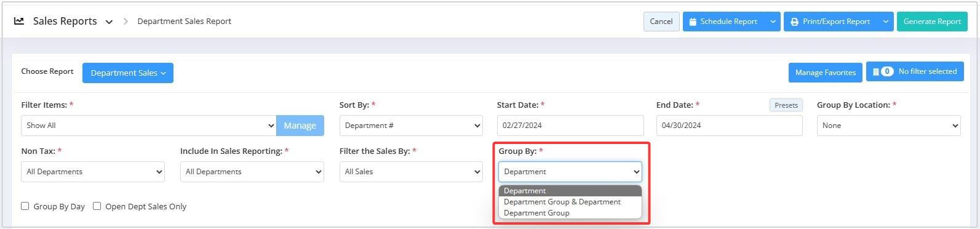Click the Start Date input field

coord(570,126)
